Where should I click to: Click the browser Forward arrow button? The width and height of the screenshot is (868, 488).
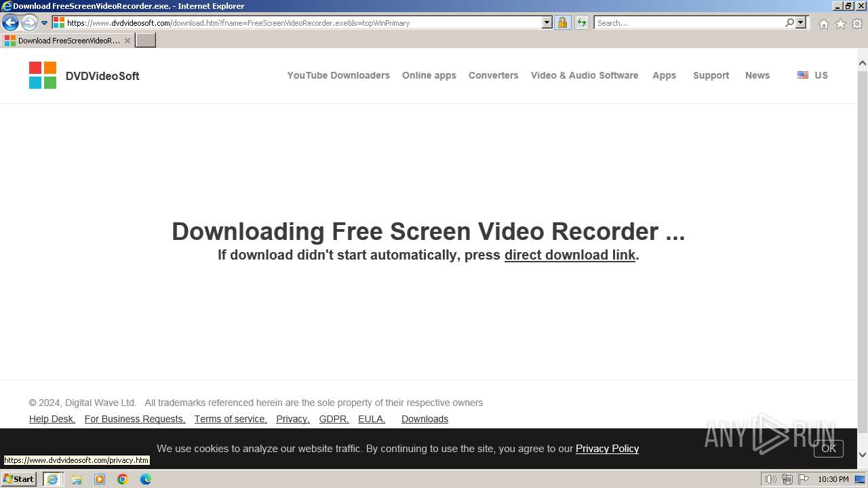28,22
